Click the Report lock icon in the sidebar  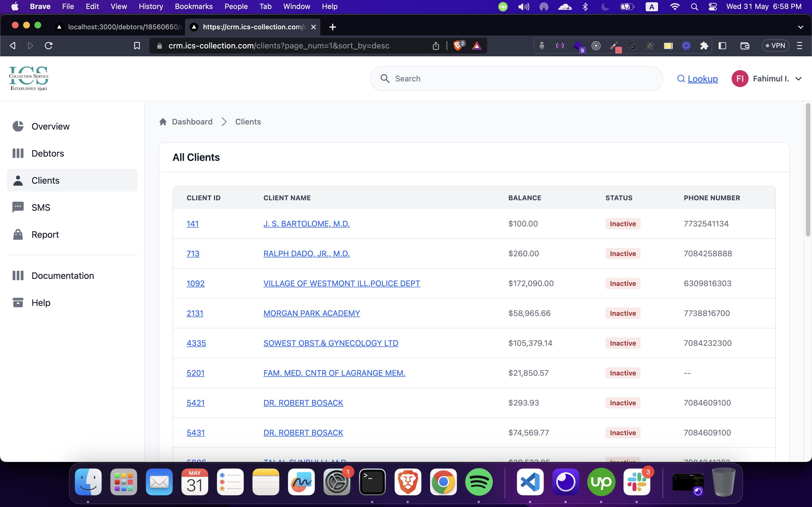(18, 234)
